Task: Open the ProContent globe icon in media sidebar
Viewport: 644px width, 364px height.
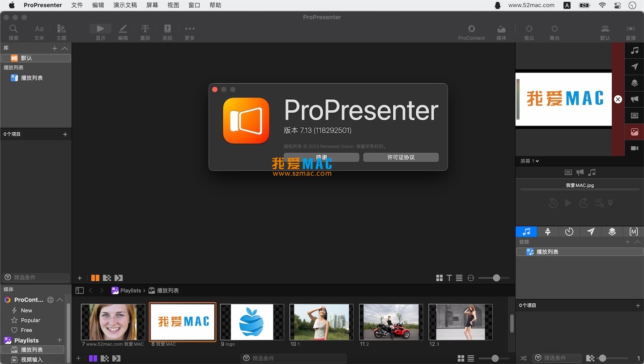Action: tap(50, 300)
